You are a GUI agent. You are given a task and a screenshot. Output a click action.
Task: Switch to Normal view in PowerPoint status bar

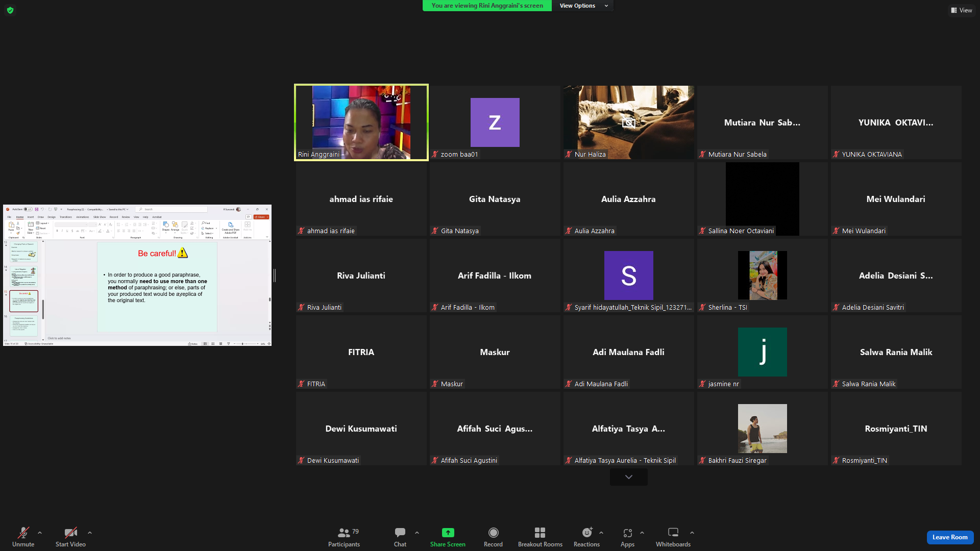pos(205,344)
